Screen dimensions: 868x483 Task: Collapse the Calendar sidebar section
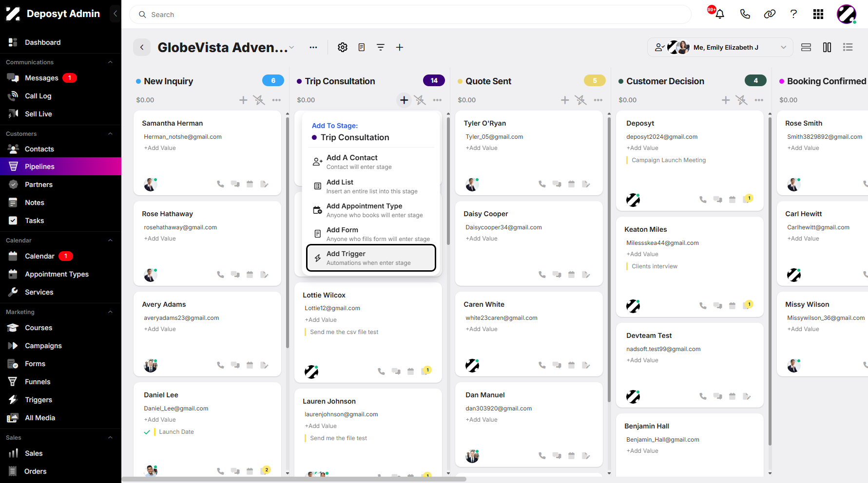tap(110, 241)
